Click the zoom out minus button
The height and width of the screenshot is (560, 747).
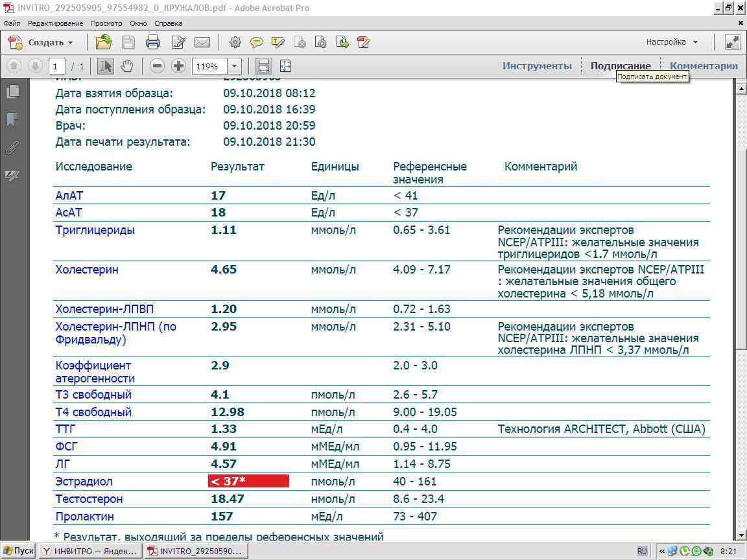pyautogui.click(x=156, y=65)
